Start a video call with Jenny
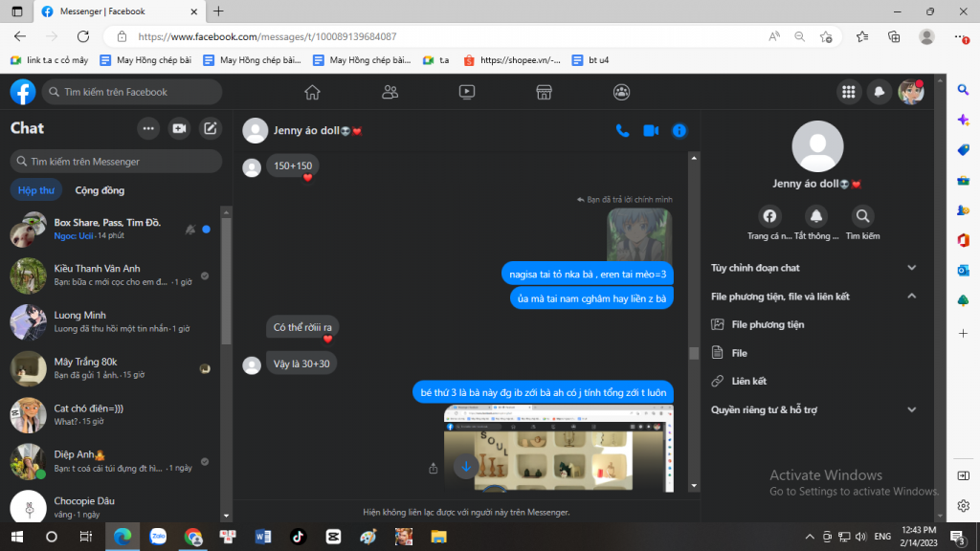Image resolution: width=980 pixels, height=551 pixels. pyautogui.click(x=651, y=131)
